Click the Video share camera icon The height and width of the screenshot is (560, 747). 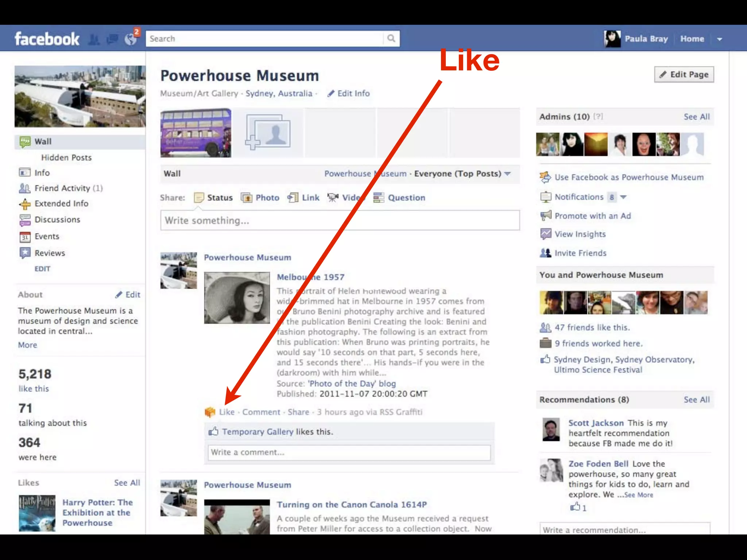[x=333, y=198]
